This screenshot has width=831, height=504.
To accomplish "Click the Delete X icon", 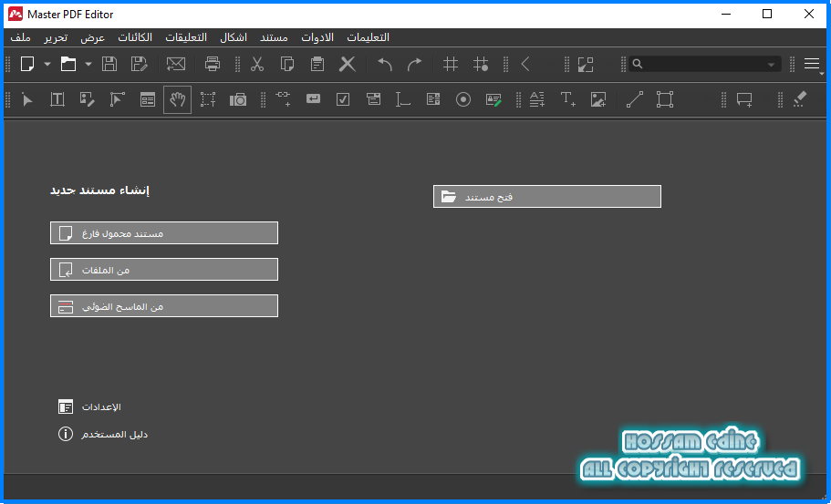I will coord(348,64).
